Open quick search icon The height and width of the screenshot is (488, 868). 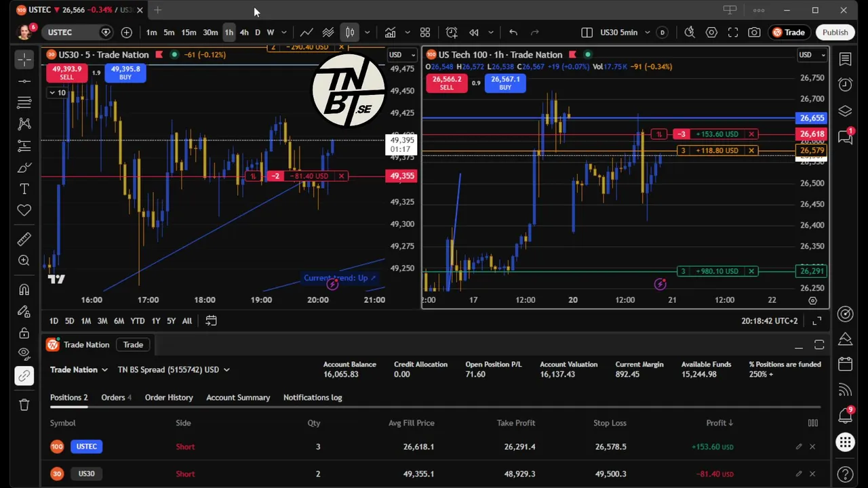click(x=690, y=33)
